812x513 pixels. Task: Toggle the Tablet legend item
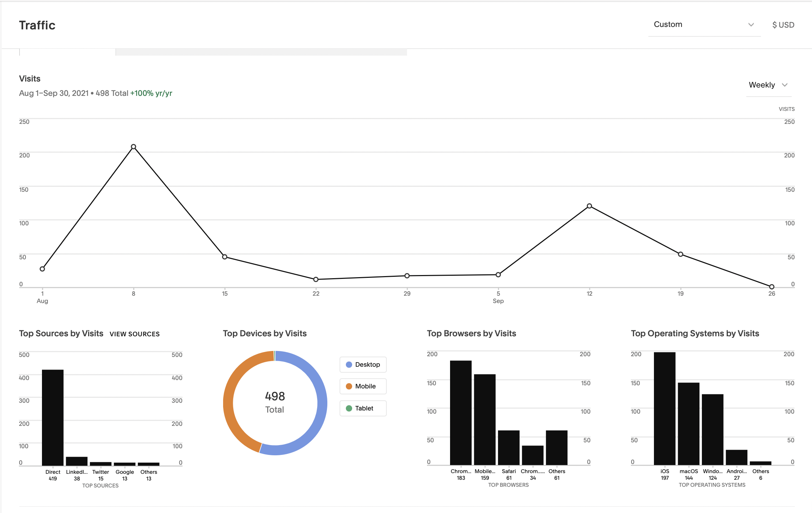(363, 408)
